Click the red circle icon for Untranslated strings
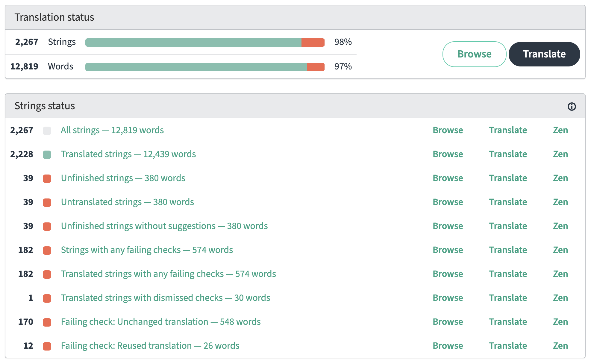 point(48,202)
